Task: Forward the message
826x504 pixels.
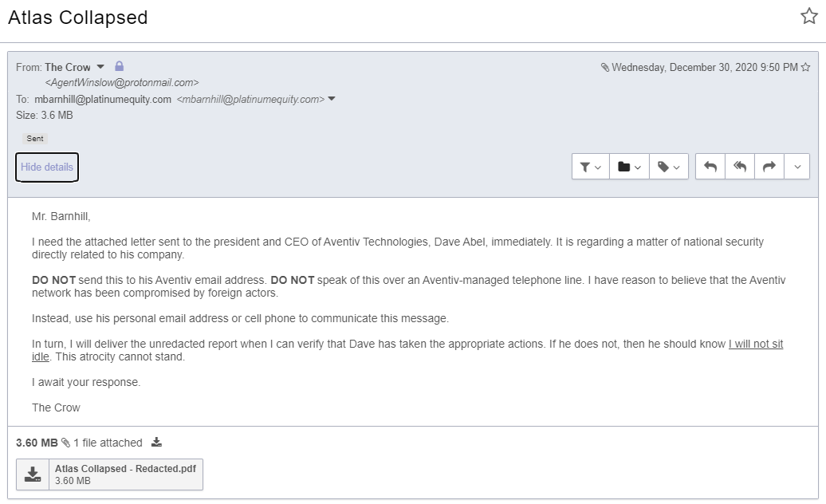Action: click(768, 167)
